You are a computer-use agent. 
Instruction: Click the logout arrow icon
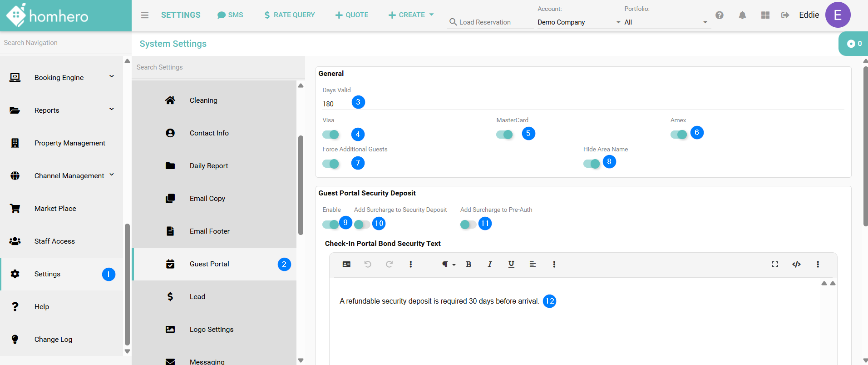785,15
